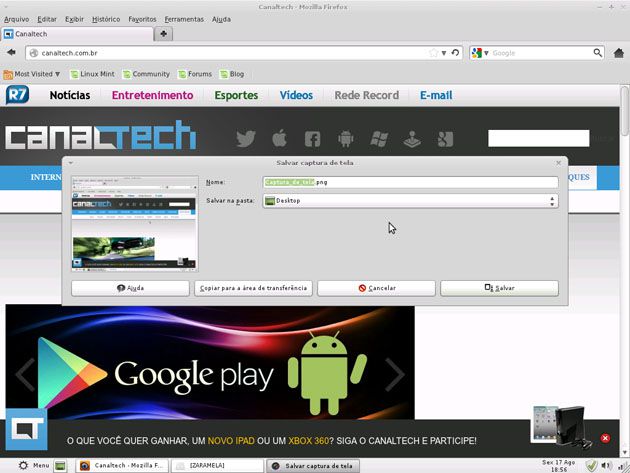Image resolution: width=630 pixels, height=473 pixels.
Task: Click the screenshot preview thumbnail
Action: [135, 223]
